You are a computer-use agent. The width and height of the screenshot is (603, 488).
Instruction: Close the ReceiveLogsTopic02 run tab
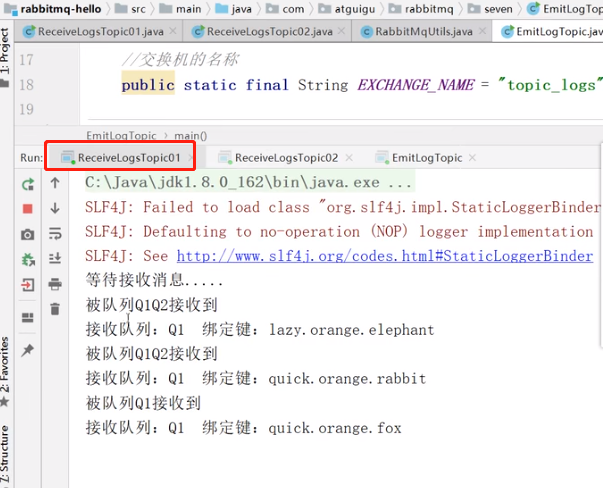click(349, 158)
